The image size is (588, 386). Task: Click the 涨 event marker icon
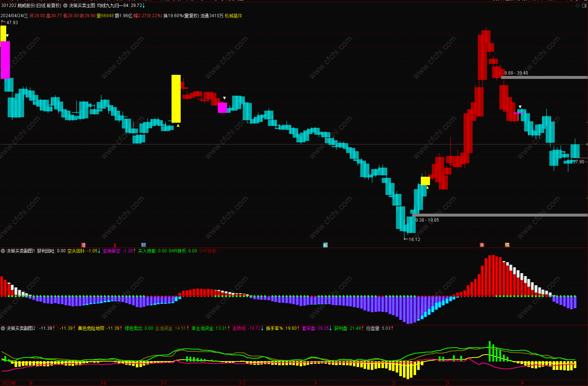(x=482, y=245)
